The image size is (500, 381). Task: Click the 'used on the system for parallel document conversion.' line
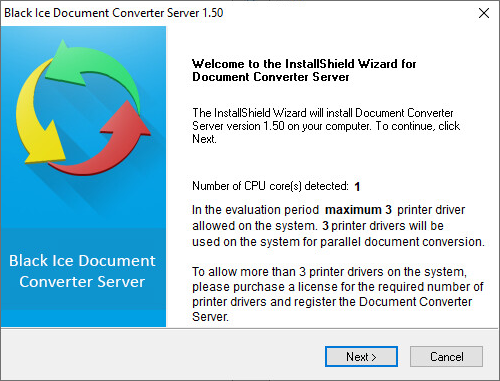pos(338,242)
